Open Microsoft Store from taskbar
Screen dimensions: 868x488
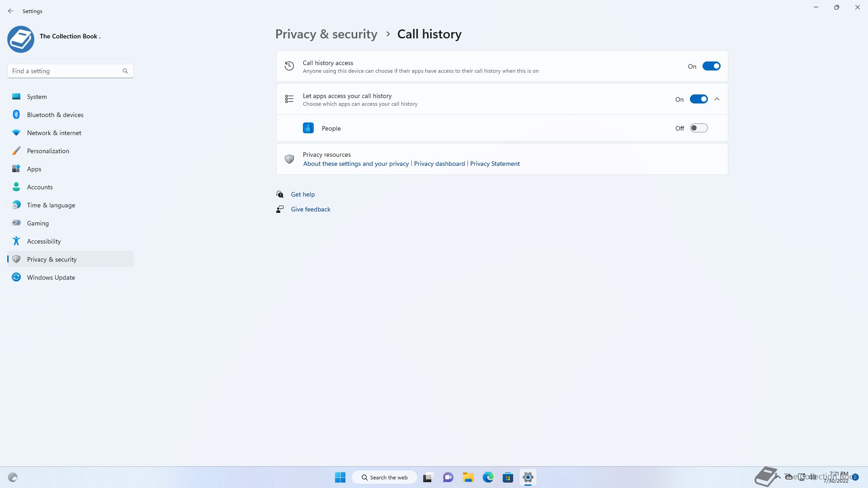[508, 477]
